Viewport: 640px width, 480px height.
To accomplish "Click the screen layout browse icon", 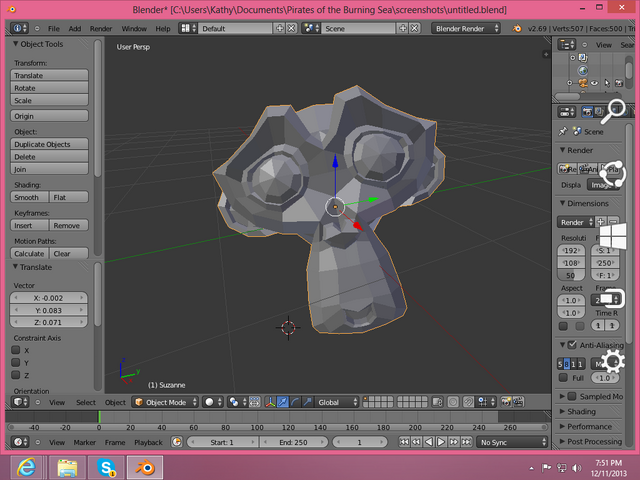I will (x=188, y=28).
